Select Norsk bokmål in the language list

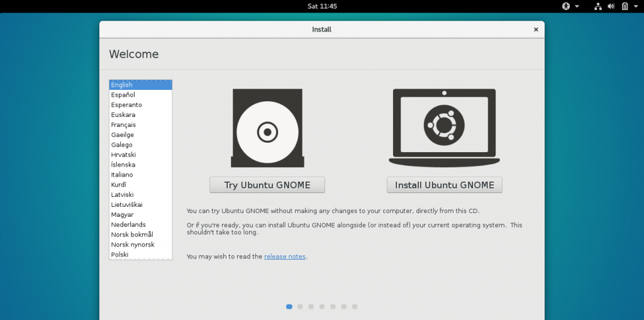[140, 234]
